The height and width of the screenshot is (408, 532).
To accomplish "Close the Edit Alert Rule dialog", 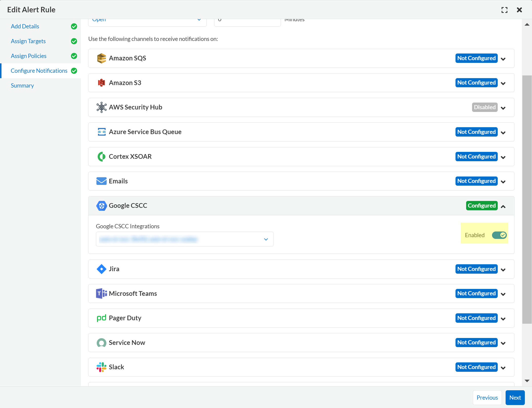I will (x=519, y=10).
